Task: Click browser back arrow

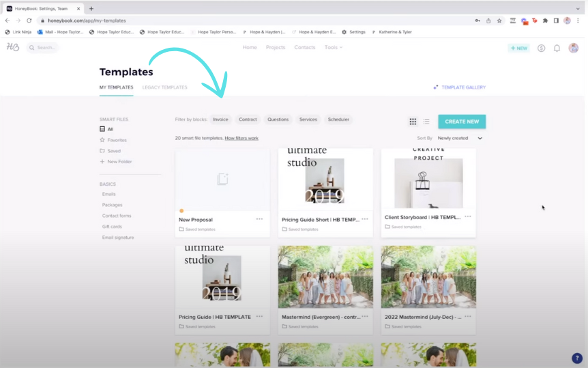Action: 8,20
